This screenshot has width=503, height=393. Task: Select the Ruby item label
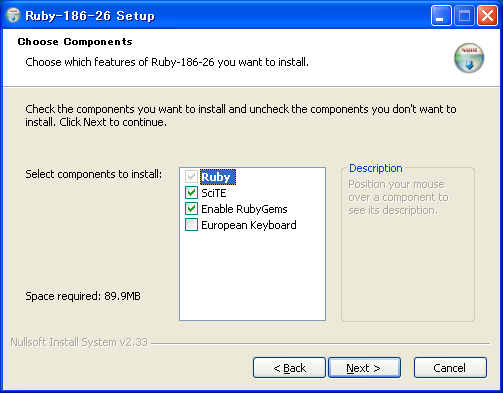[218, 177]
